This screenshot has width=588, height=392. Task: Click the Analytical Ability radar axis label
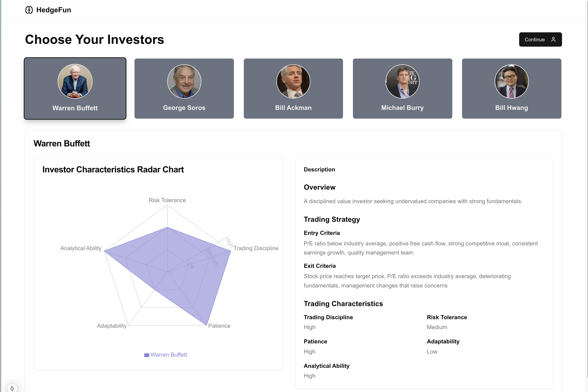81,248
